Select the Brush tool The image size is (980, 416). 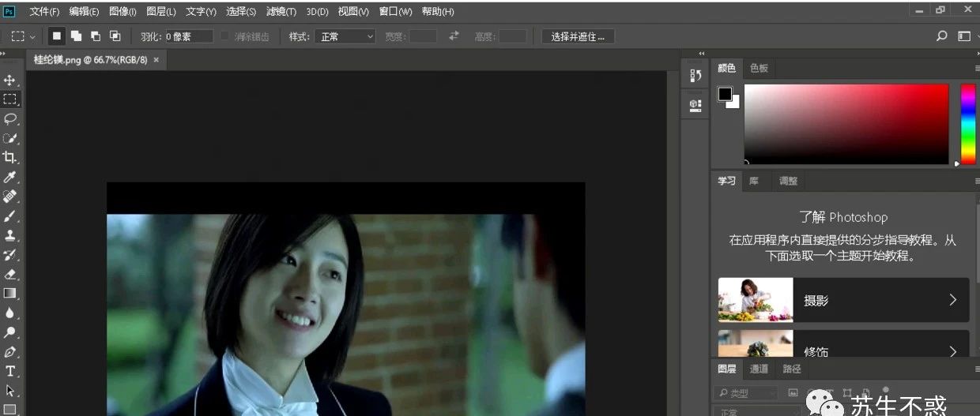point(10,215)
